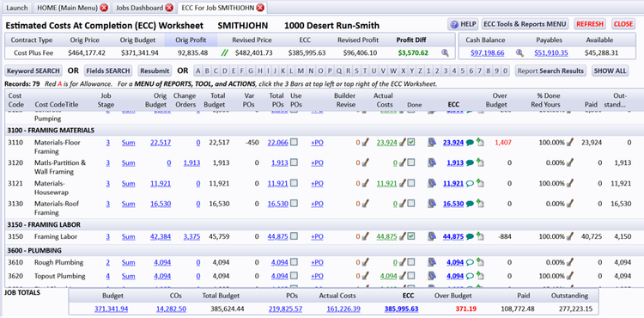Click Builder Revise pencil for Materials-Floor Framing
Image resolution: width=644 pixels, height=318 pixels.
click(365, 143)
